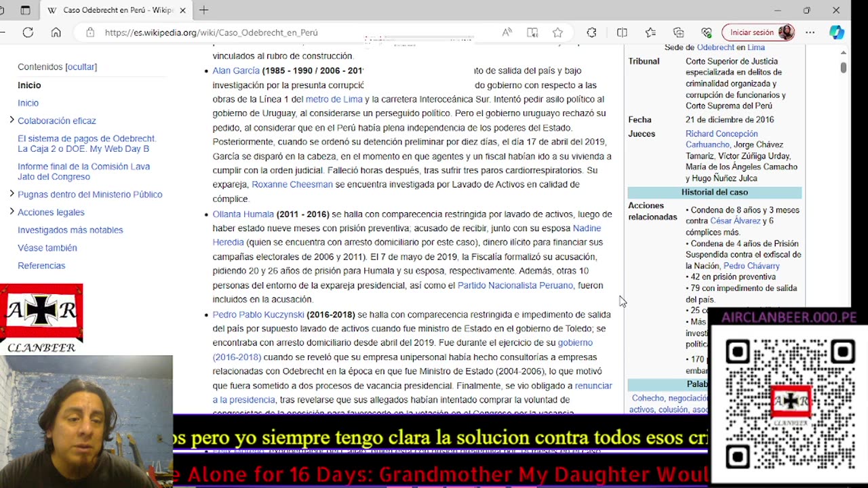Image resolution: width=868 pixels, height=488 pixels.
Task: Click the 'Fecha' infobox label
Action: click(x=639, y=120)
